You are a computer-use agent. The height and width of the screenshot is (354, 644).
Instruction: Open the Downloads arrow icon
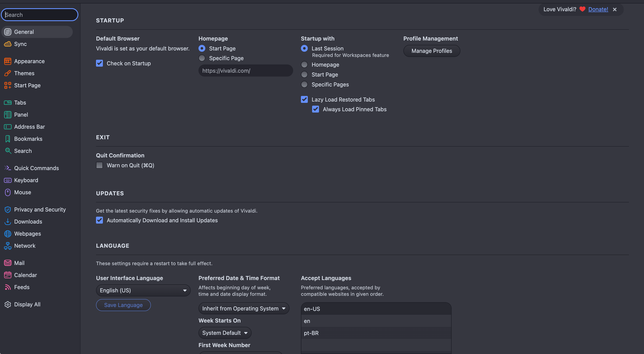pos(8,221)
